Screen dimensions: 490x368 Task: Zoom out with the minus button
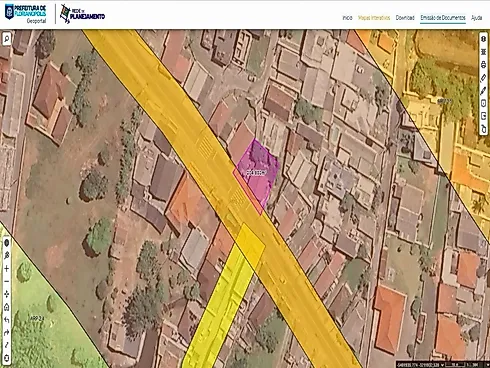[x=6, y=281]
